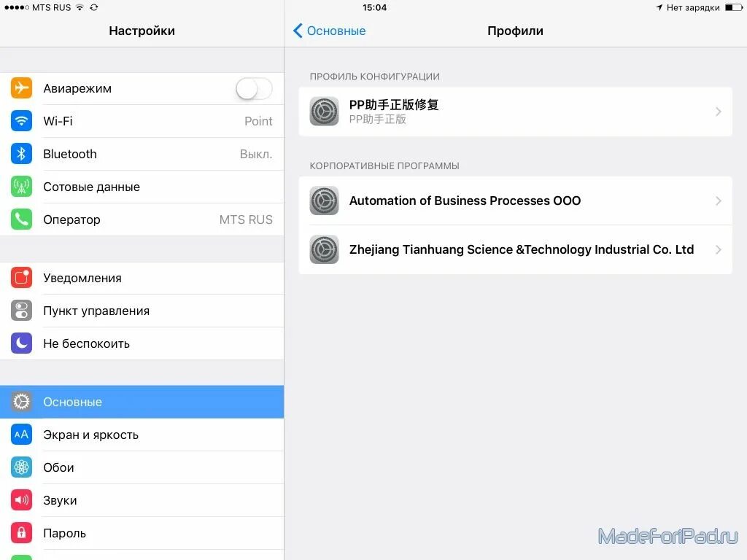Tap the Настройки sidebar title
Image resolution: width=747 pixels, height=560 pixels.
click(x=142, y=31)
